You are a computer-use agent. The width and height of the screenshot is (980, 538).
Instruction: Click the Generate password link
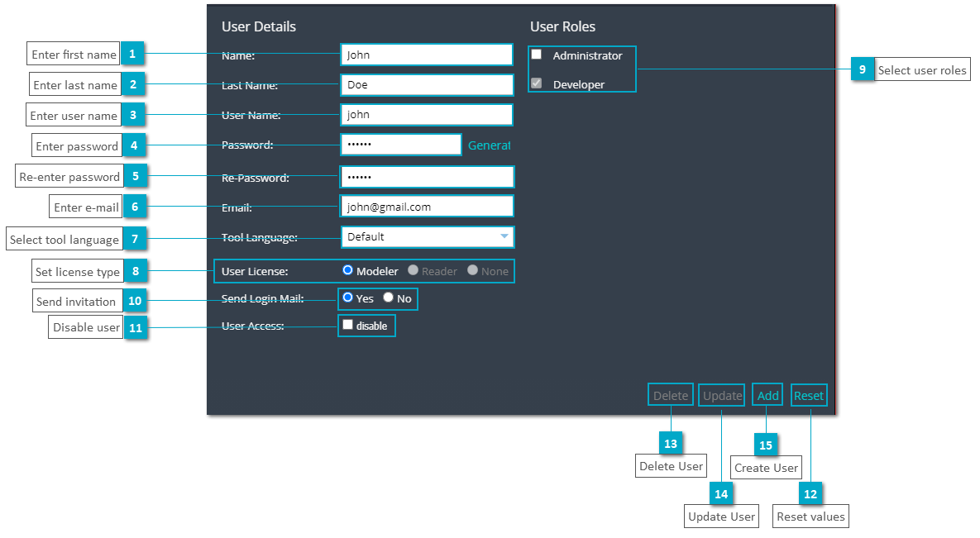[490, 145]
